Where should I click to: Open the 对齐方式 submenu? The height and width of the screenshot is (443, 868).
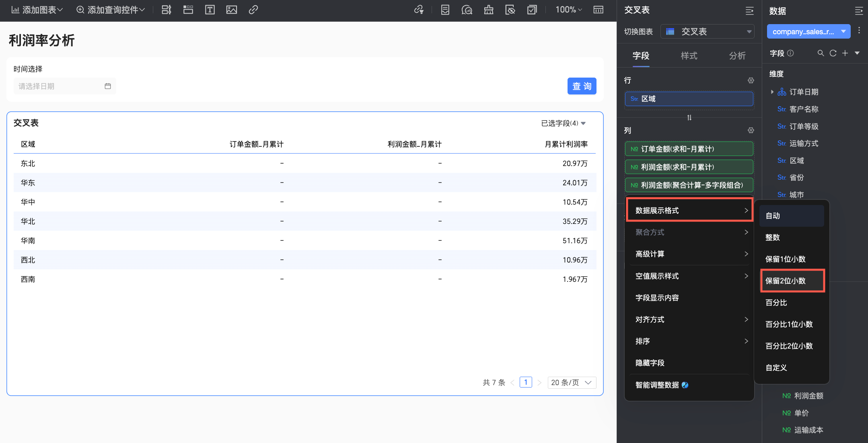[689, 320]
